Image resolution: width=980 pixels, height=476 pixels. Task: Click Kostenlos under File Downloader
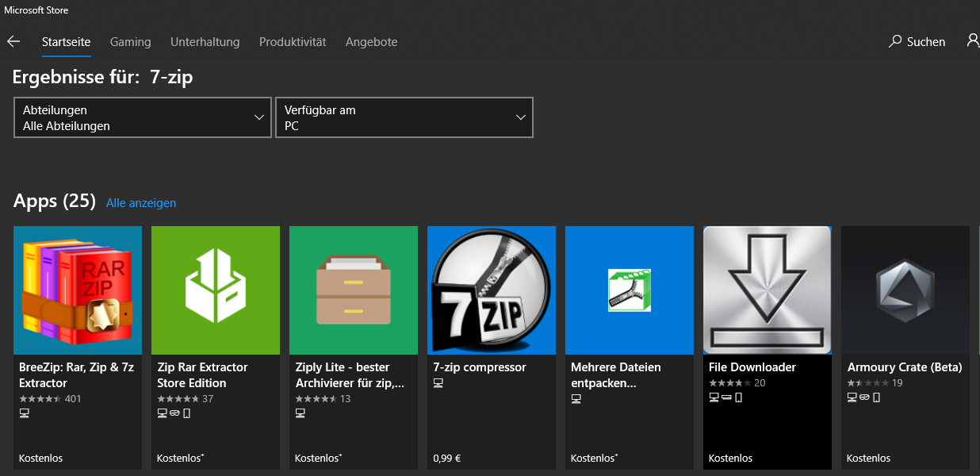(x=730, y=459)
